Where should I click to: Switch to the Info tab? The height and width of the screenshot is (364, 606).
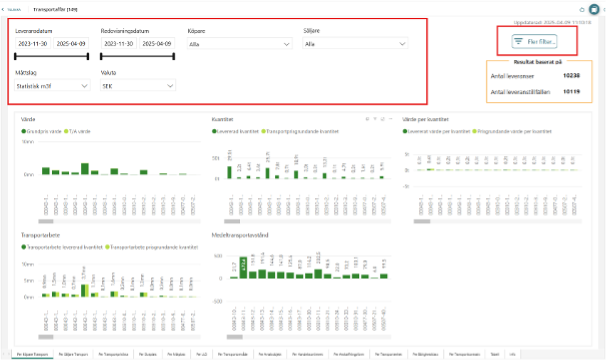tap(512, 354)
